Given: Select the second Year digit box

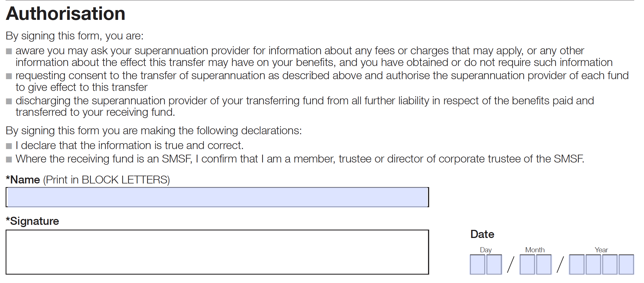Looking at the screenshot, I should coord(593,265).
